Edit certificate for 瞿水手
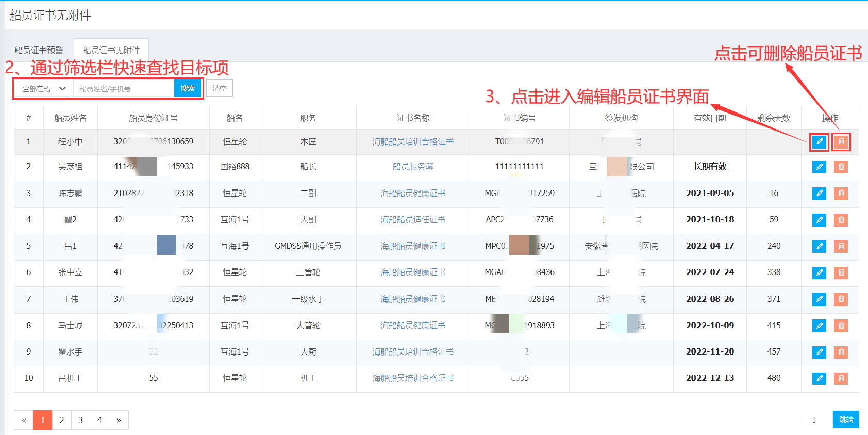The height and width of the screenshot is (435, 868). tap(819, 352)
